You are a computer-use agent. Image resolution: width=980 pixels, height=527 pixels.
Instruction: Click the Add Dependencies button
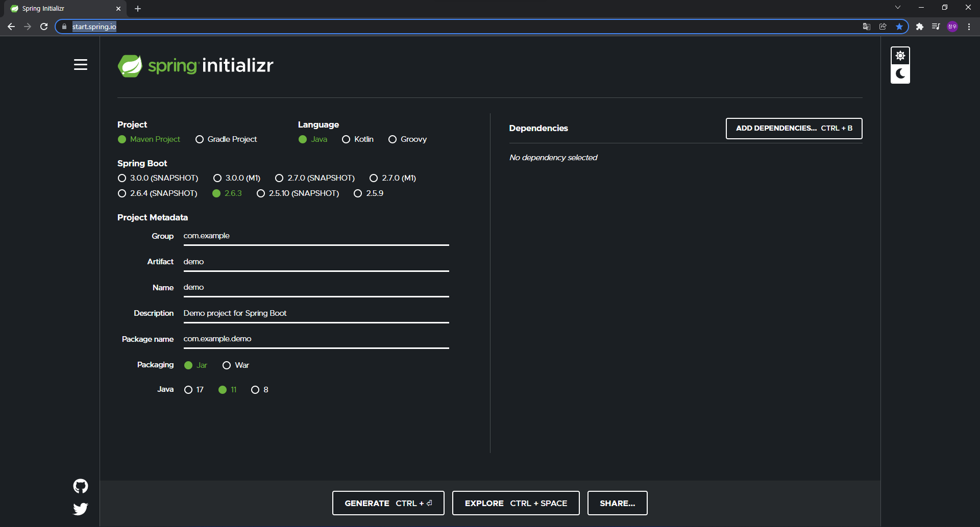click(x=794, y=129)
